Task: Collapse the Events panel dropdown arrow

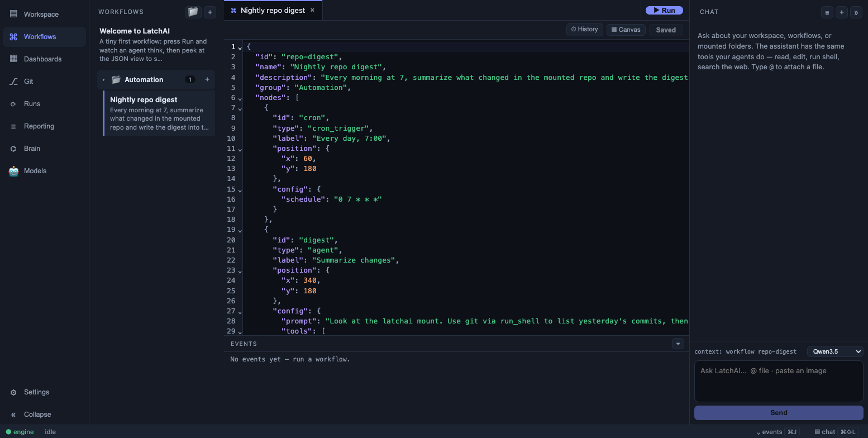Action: pos(678,344)
